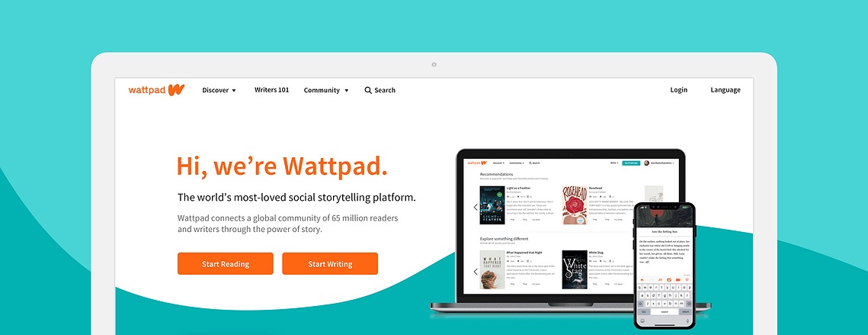Click the Hi, we're Wattpad headline
Viewport: 868px width, 335px height.
(282, 166)
